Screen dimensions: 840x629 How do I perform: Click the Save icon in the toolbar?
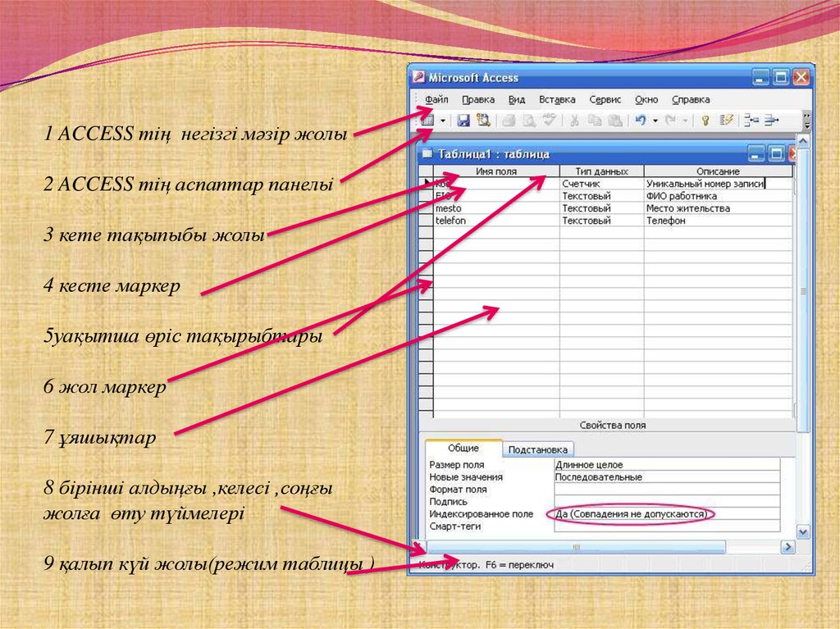point(463,121)
